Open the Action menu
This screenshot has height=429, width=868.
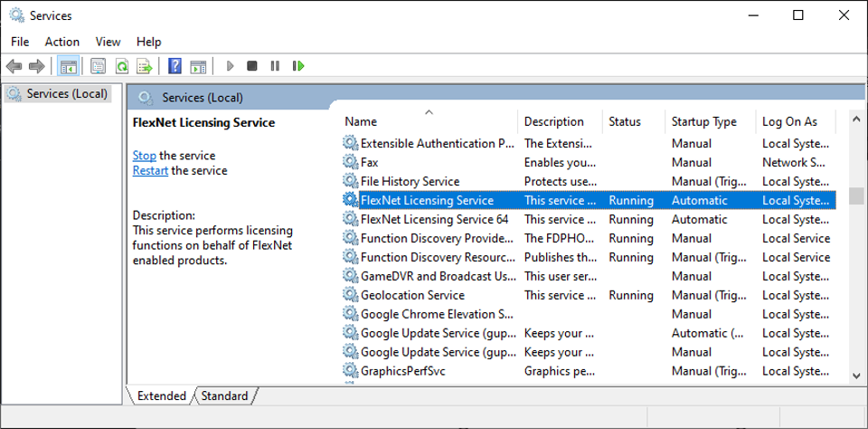(62, 42)
